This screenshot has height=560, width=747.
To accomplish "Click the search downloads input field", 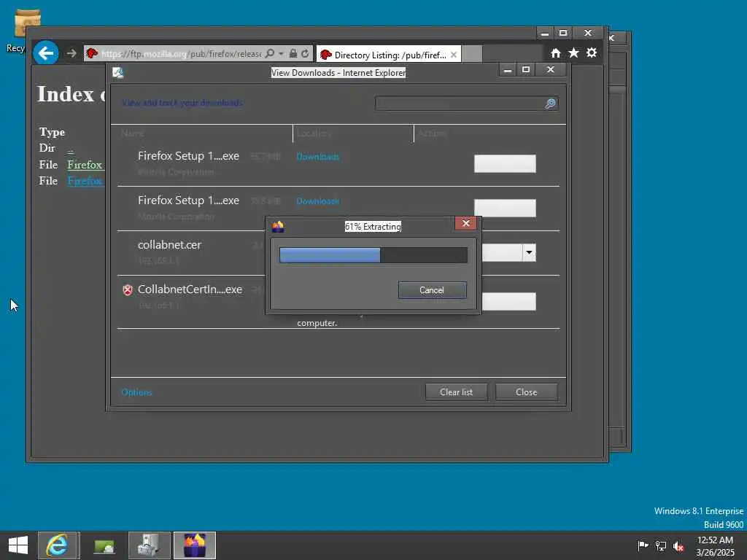I will click(x=460, y=104).
